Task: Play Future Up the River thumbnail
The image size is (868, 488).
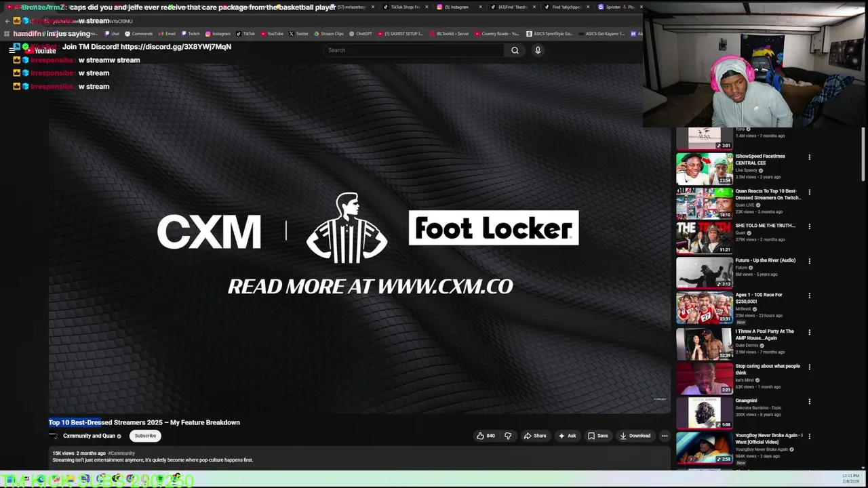Action: click(x=704, y=272)
